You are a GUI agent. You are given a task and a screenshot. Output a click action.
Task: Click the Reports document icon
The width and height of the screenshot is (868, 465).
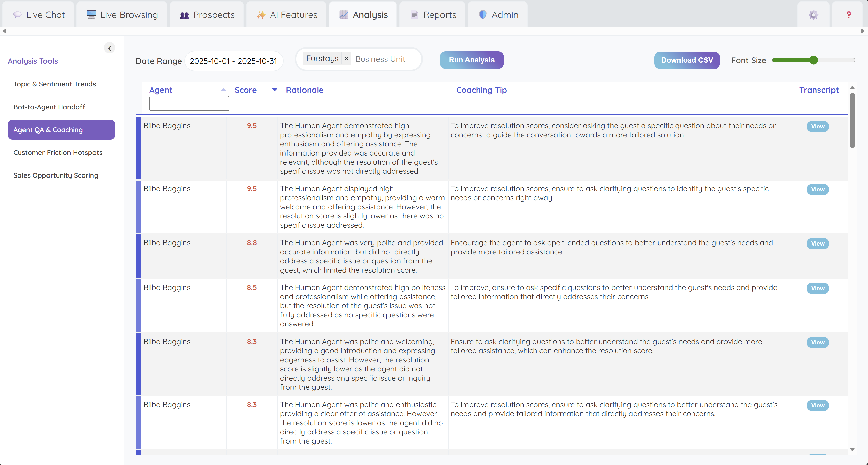point(414,15)
